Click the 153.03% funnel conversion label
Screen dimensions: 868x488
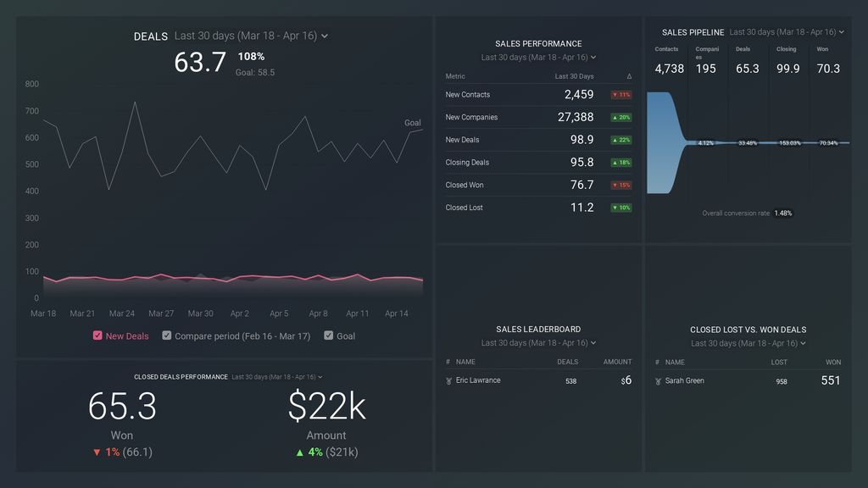click(790, 143)
